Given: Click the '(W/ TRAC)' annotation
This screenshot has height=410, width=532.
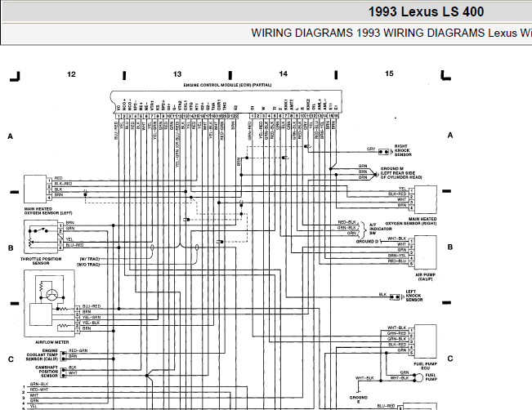Looking at the screenshot, I should [x=90, y=259].
